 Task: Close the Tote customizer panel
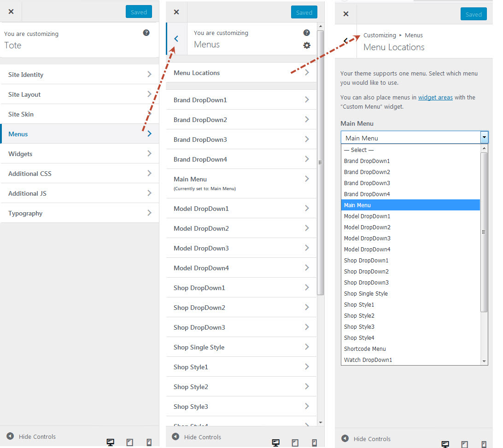pos(11,12)
